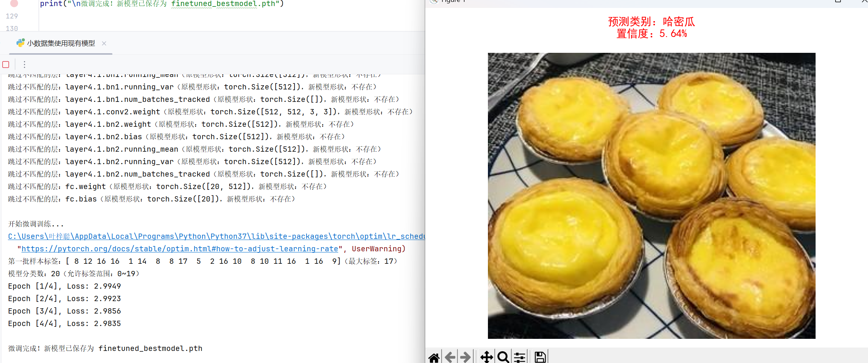Click the layer4.1.bn2.running_mean output line

[195, 149]
